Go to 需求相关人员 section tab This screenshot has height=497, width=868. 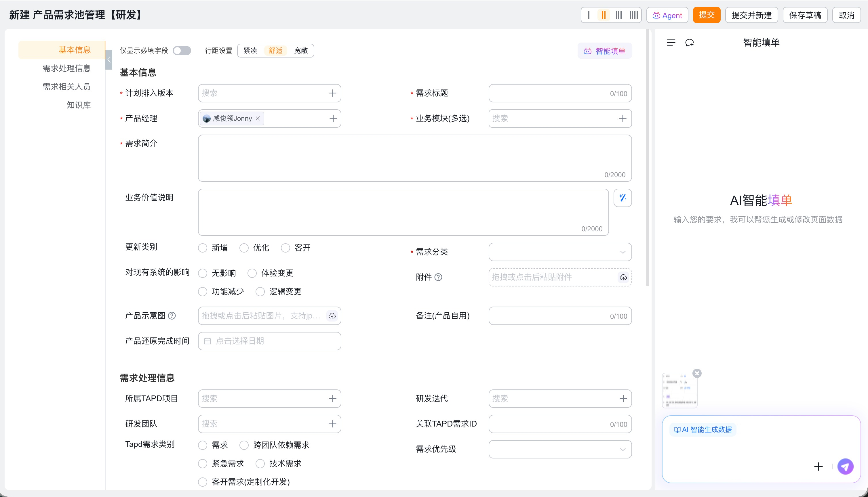tap(66, 87)
